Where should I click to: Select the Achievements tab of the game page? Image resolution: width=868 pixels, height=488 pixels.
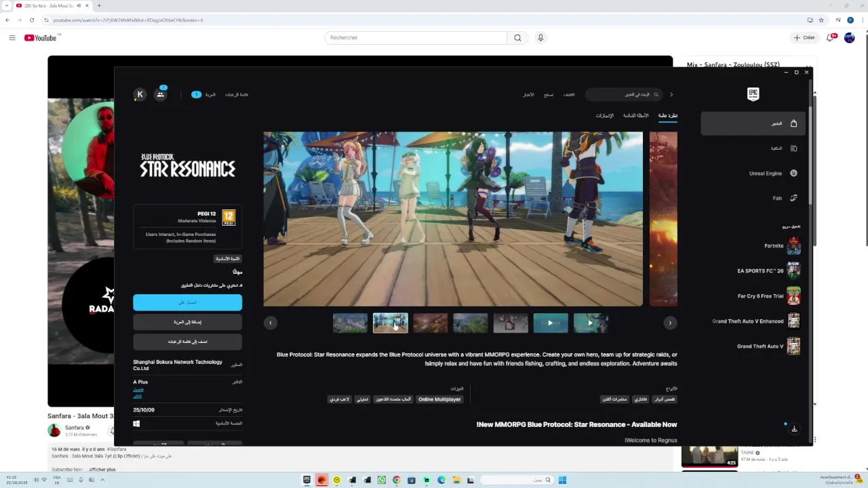pyautogui.click(x=605, y=116)
